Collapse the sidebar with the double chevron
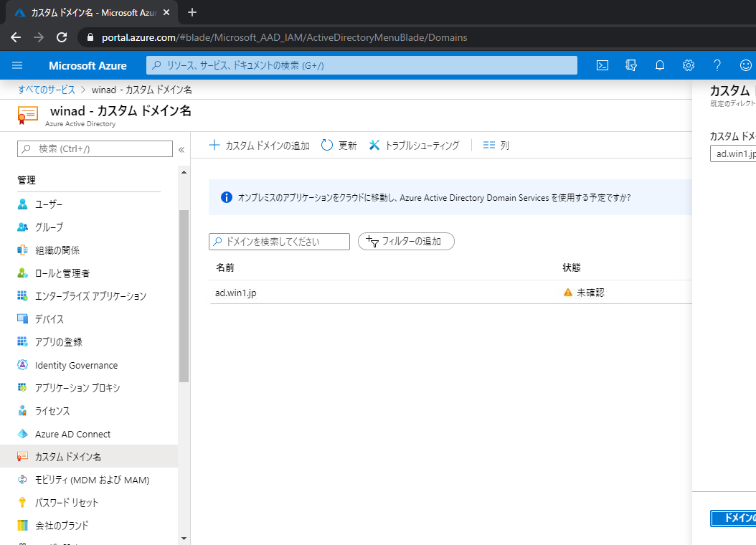Viewport: 756px width, 545px height. pos(181,149)
